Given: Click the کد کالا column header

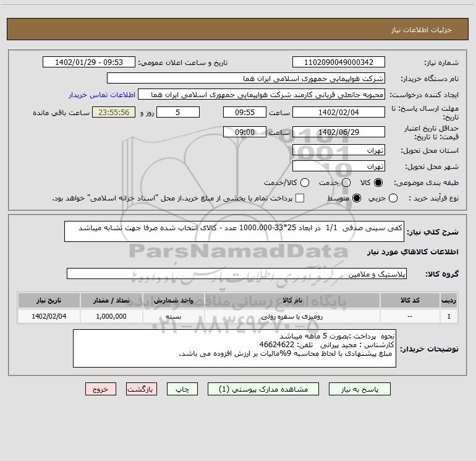Looking at the screenshot, I should coord(410,300).
